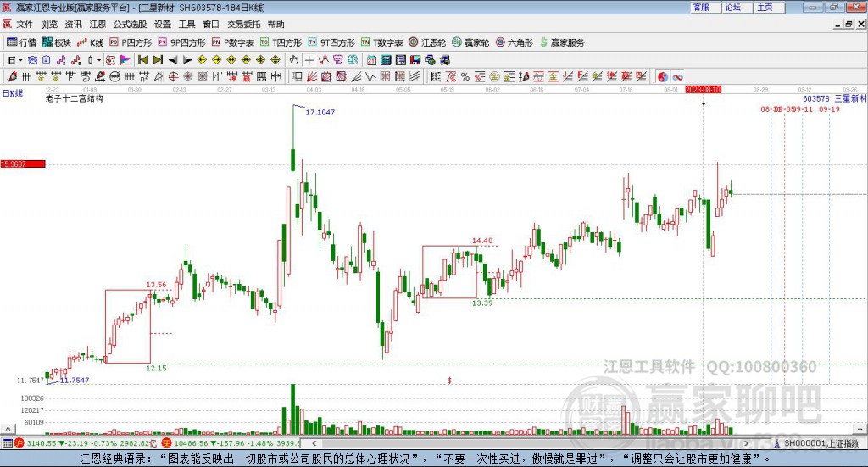Viewport: 868px width, 467px height.
Task: Open the T数字表 time number table
Action: click(x=382, y=42)
